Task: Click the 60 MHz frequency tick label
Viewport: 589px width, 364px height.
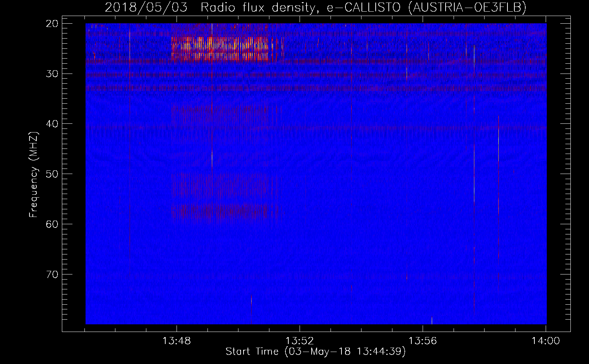Action: click(52, 224)
